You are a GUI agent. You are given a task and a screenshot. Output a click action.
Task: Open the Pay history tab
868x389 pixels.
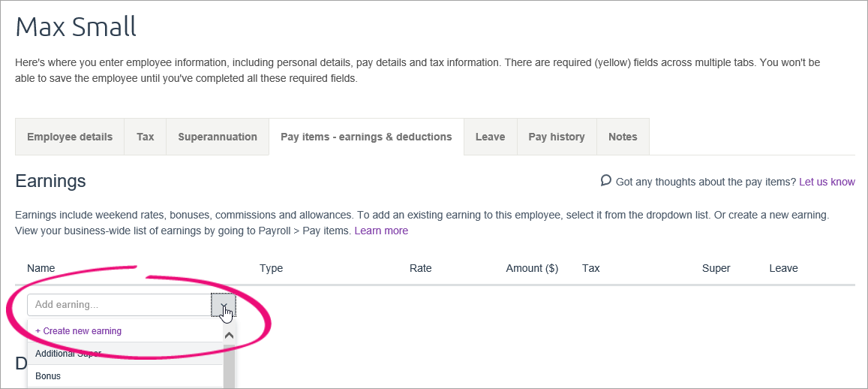click(557, 137)
